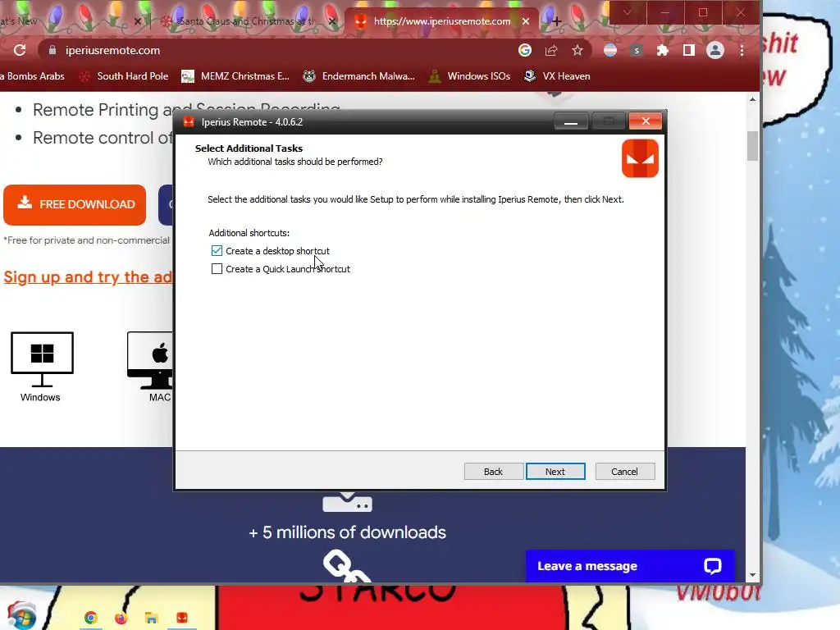
Task: Click the share page icon in address bar
Action: (x=551, y=50)
